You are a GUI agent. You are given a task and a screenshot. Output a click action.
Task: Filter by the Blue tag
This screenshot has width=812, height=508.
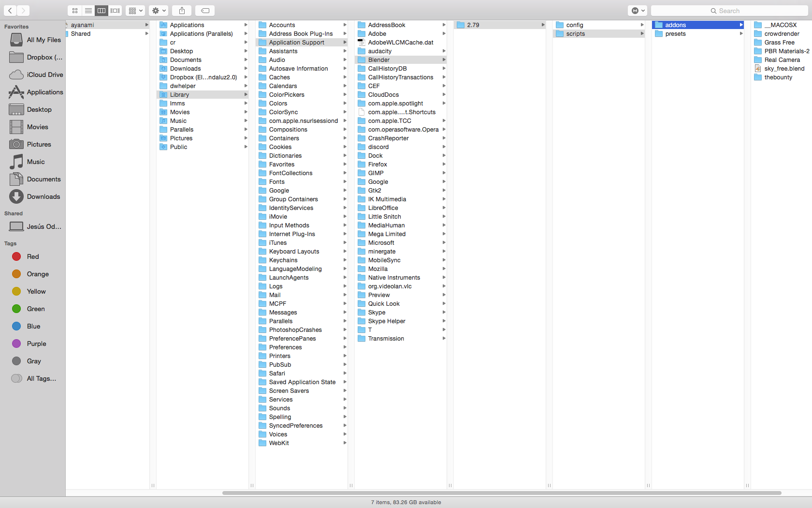point(33,326)
